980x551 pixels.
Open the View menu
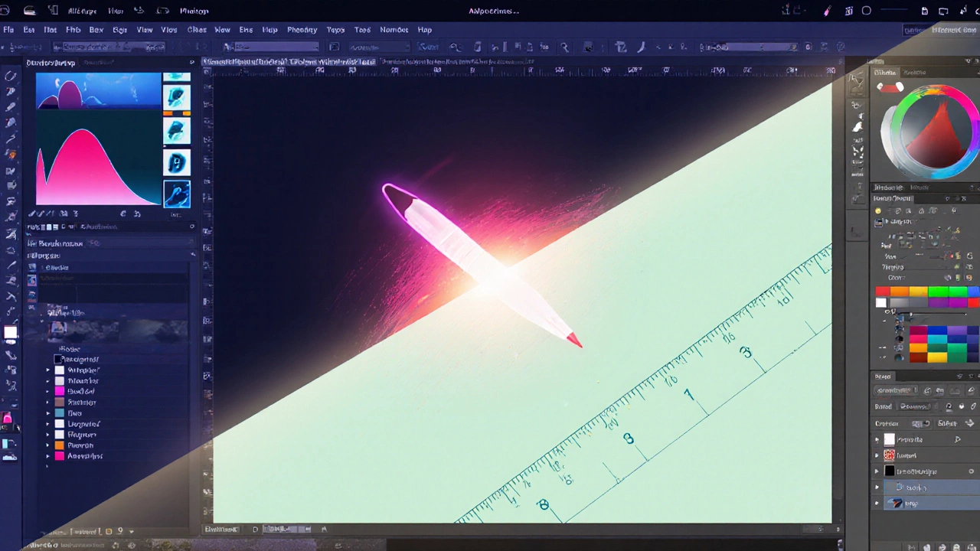[x=144, y=30]
